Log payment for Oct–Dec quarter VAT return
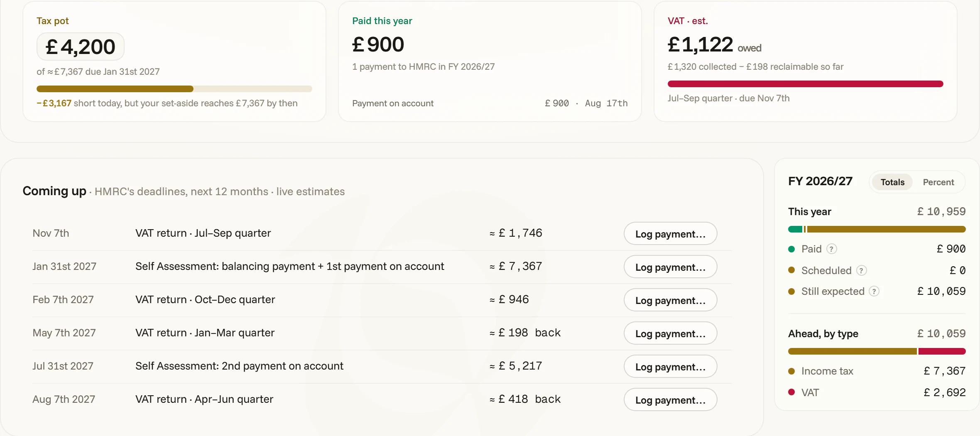Screen dimensions: 980x436 [670, 300]
